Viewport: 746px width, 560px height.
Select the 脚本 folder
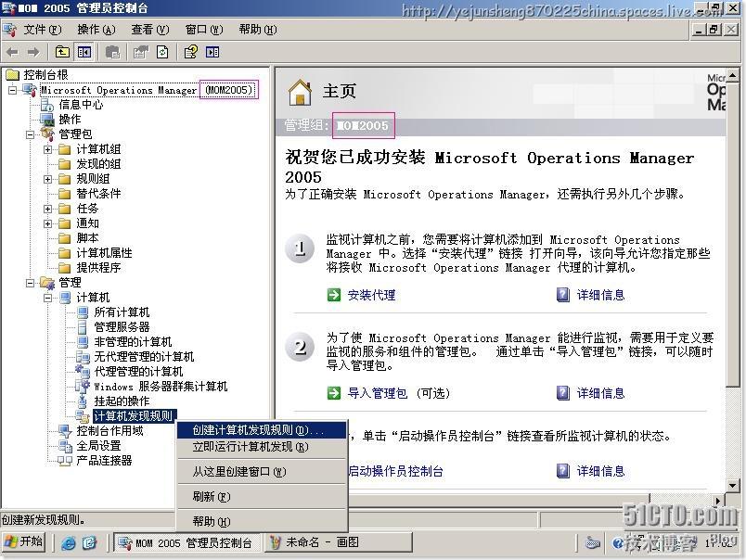click(87, 238)
